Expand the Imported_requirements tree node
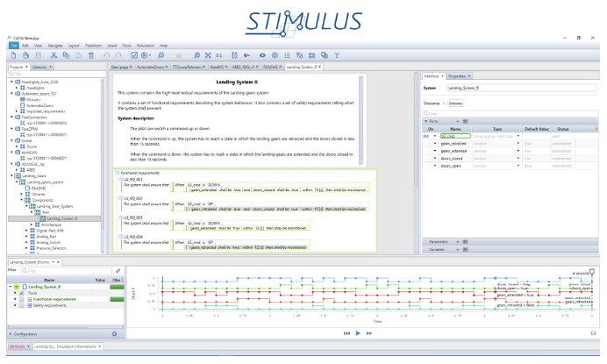The image size is (607, 364). pyautogui.click(x=17, y=111)
